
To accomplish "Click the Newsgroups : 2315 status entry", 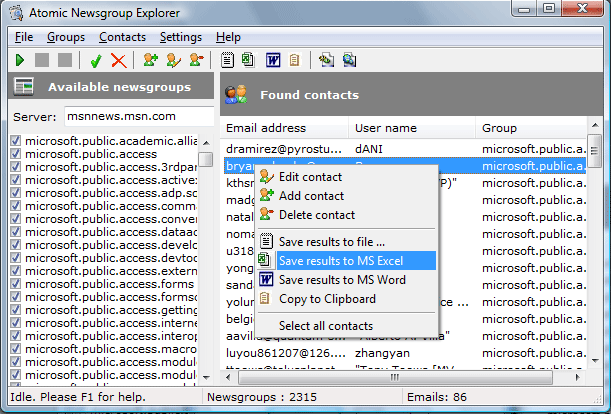I will (261, 397).
